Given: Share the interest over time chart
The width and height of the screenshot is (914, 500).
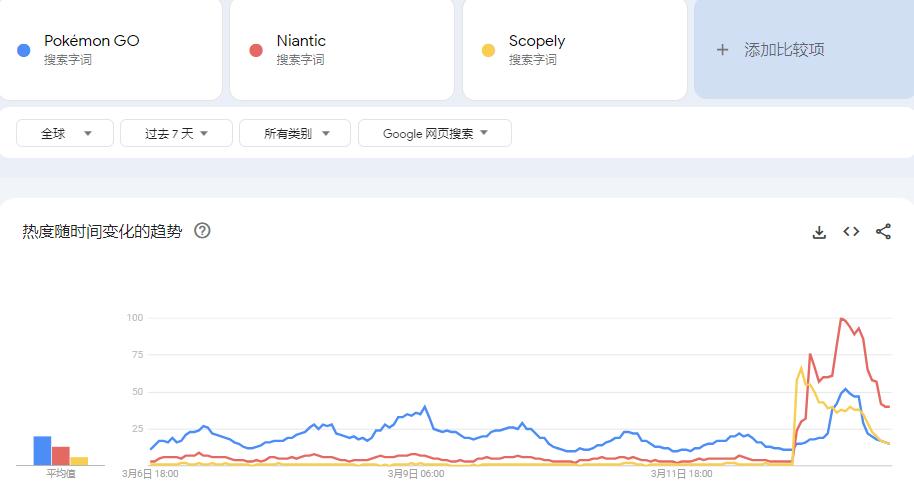Looking at the screenshot, I should click(x=883, y=231).
